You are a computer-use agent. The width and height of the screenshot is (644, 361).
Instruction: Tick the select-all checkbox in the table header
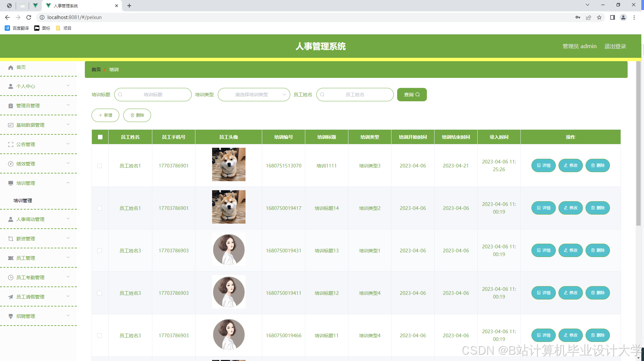(x=100, y=137)
